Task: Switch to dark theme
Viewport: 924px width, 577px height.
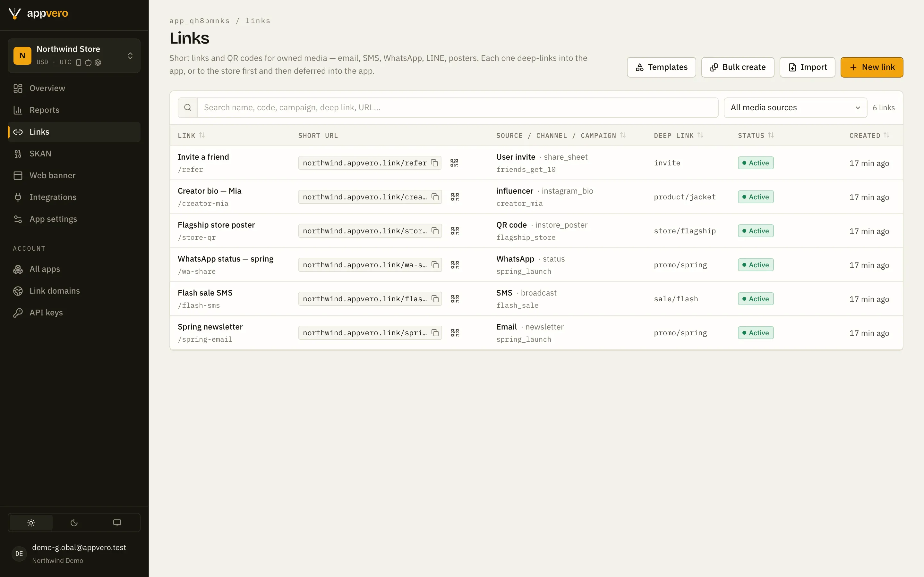Action: click(74, 523)
